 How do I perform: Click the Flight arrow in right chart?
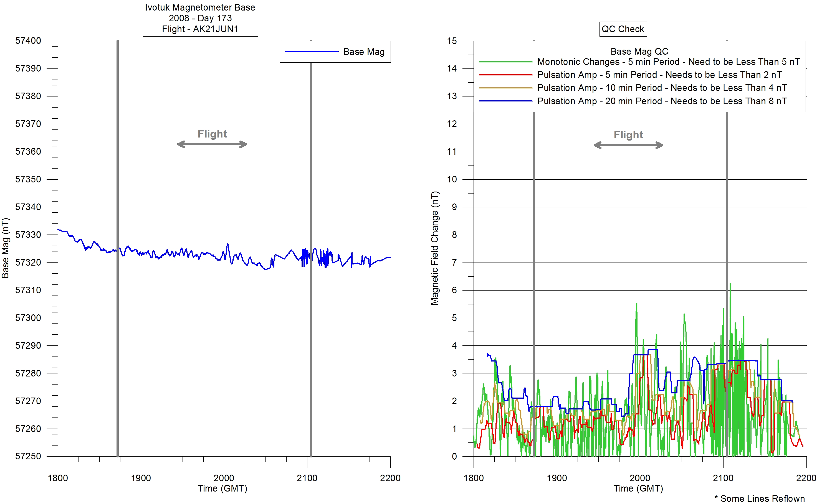628,145
